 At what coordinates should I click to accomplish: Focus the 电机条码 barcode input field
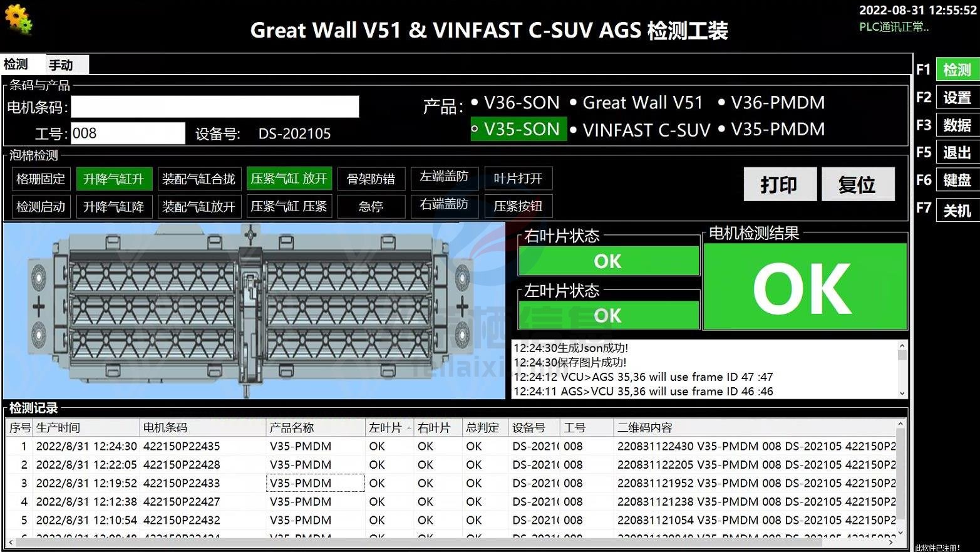tap(215, 107)
